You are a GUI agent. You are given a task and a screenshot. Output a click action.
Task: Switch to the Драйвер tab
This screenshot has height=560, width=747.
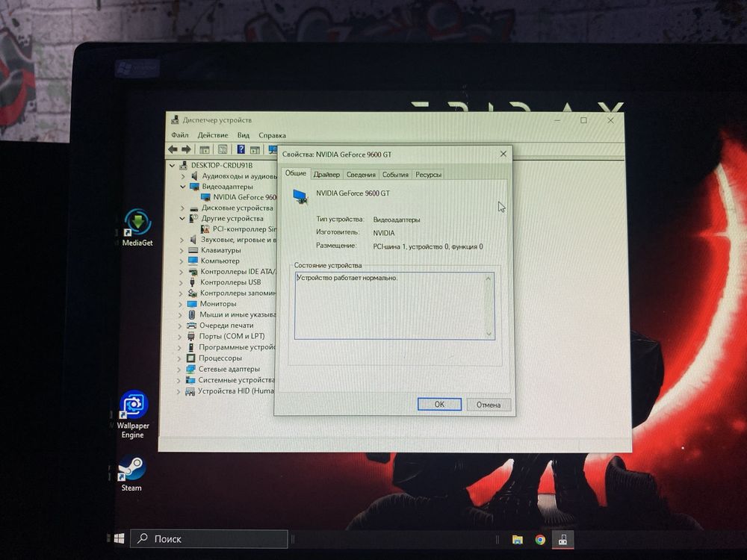point(326,174)
